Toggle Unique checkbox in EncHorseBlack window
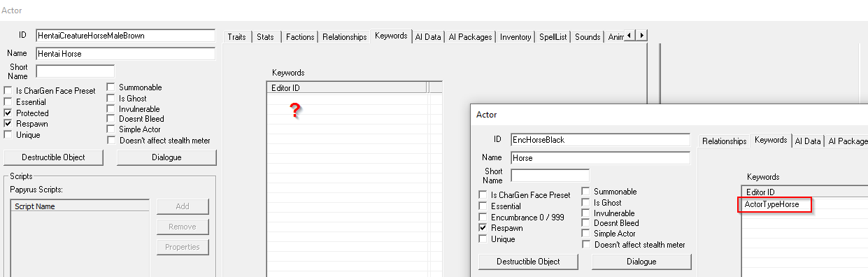This screenshot has width=868, height=277. click(x=483, y=239)
